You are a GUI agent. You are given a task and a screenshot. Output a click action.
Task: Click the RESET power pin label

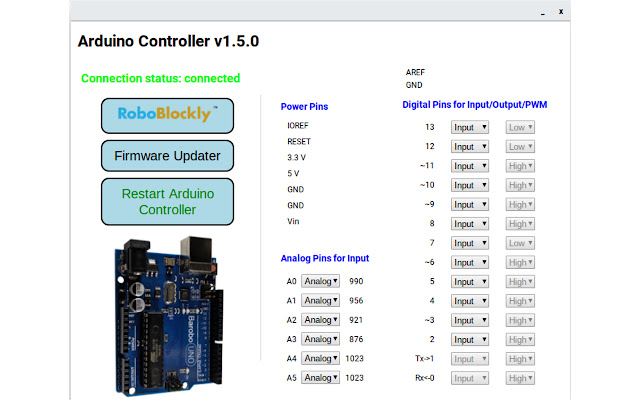click(299, 142)
